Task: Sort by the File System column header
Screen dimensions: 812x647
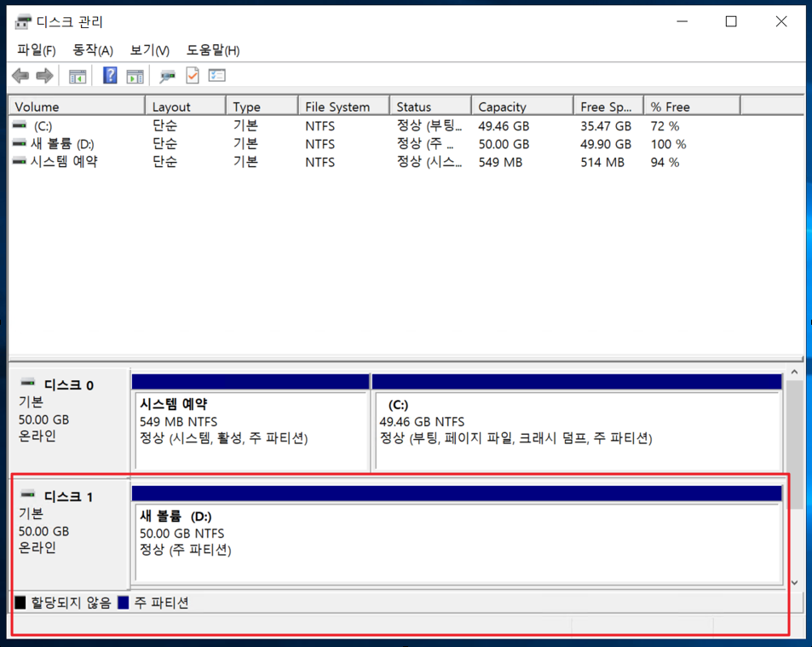Action: coord(344,107)
